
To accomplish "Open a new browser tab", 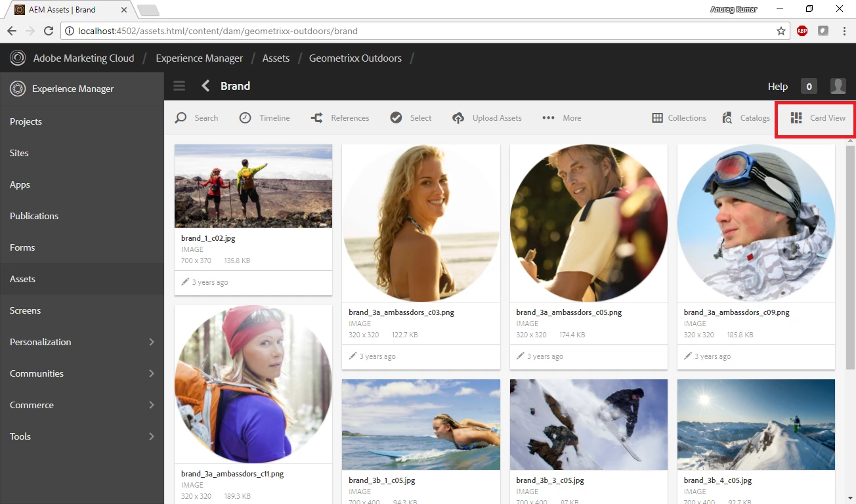I will coord(148,10).
